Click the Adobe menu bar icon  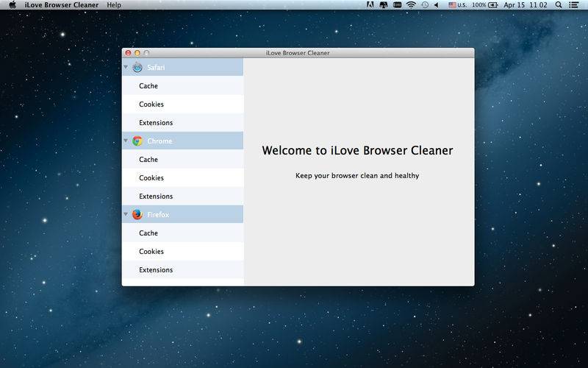(x=370, y=5)
